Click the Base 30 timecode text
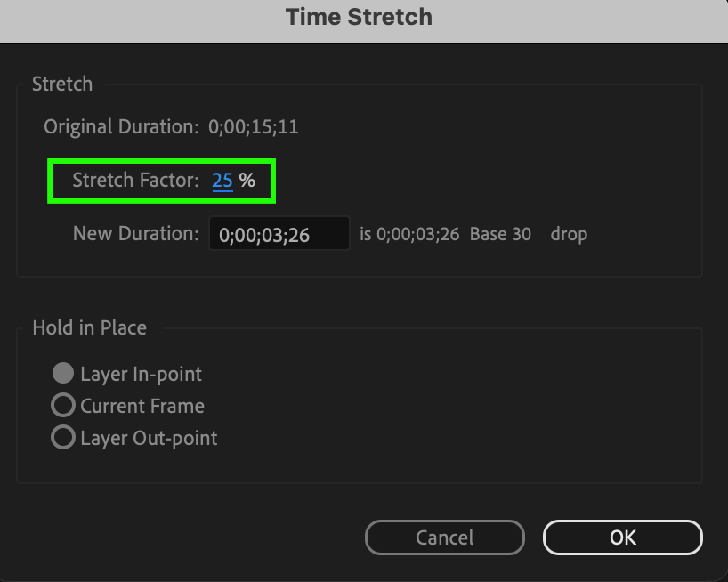 coord(500,235)
